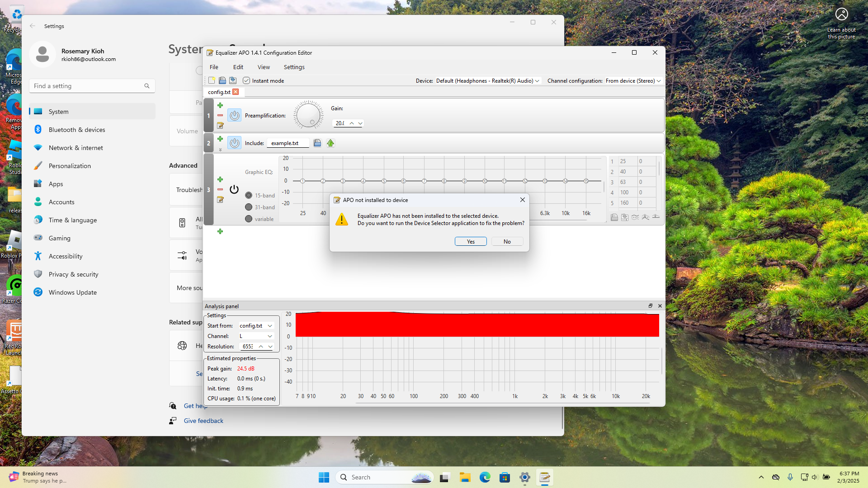Open the Edit menu
The image size is (868, 488).
pyautogui.click(x=238, y=67)
